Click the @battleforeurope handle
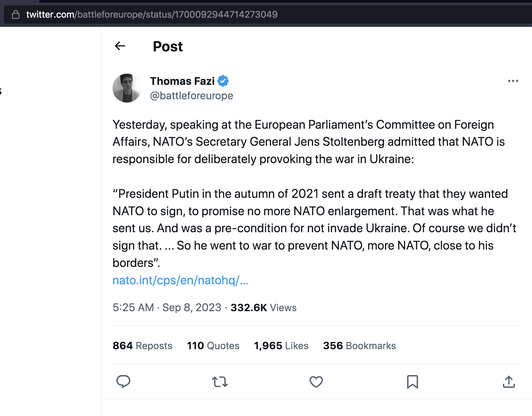Viewport: 532px width, 416px height. [191, 96]
